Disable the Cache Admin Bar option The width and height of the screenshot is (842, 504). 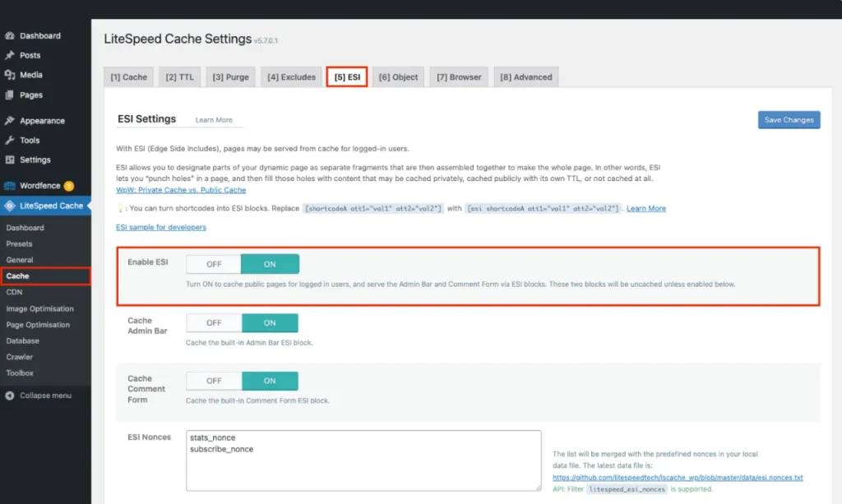pos(213,322)
